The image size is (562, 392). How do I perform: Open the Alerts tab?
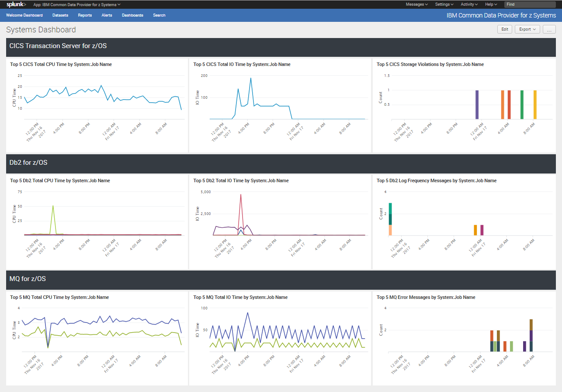pos(107,15)
